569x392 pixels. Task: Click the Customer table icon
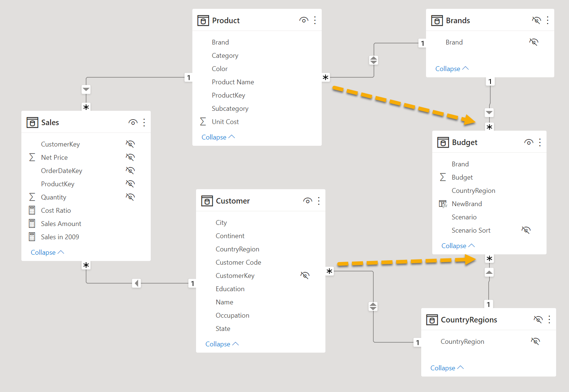point(207,201)
